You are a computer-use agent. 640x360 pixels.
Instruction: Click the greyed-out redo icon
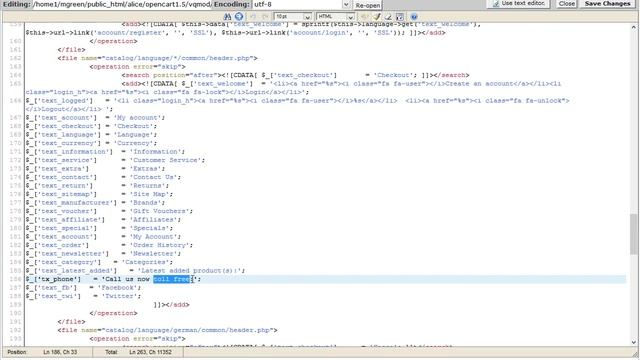265,17
